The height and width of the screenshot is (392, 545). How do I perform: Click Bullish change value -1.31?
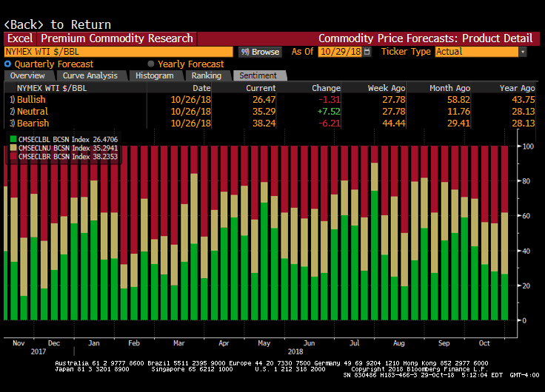point(330,100)
